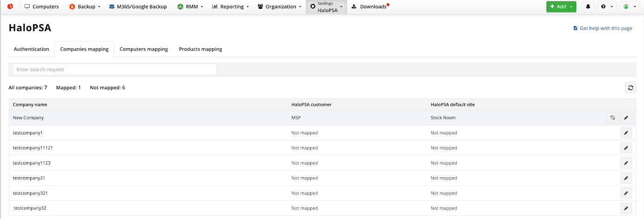
Task: Edit mapping for testcompany1123
Action: click(626, 163)
